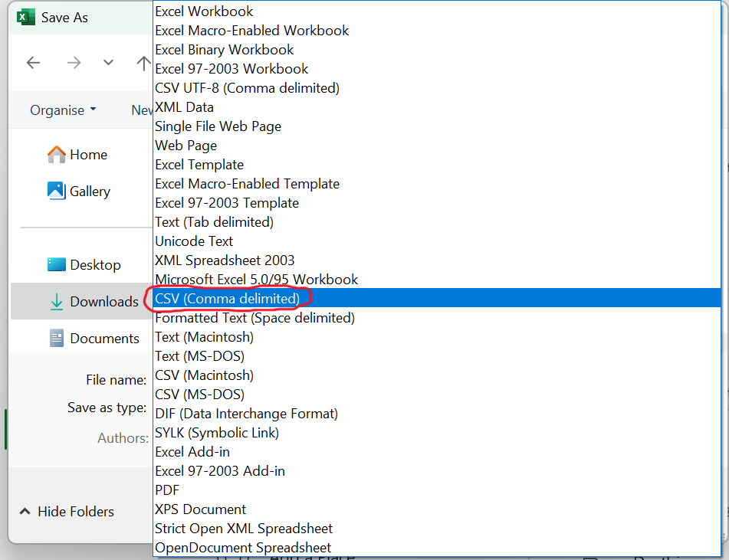Choose Excel 97-2003 Workbook format
Viewport: 729px width, 560px height.
tap(232, 69)
